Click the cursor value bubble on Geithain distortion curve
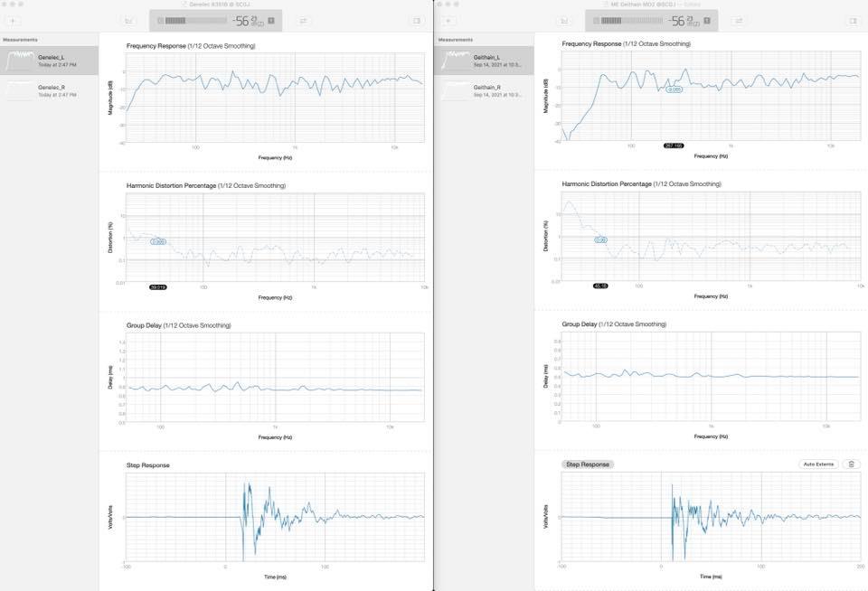 600,240
